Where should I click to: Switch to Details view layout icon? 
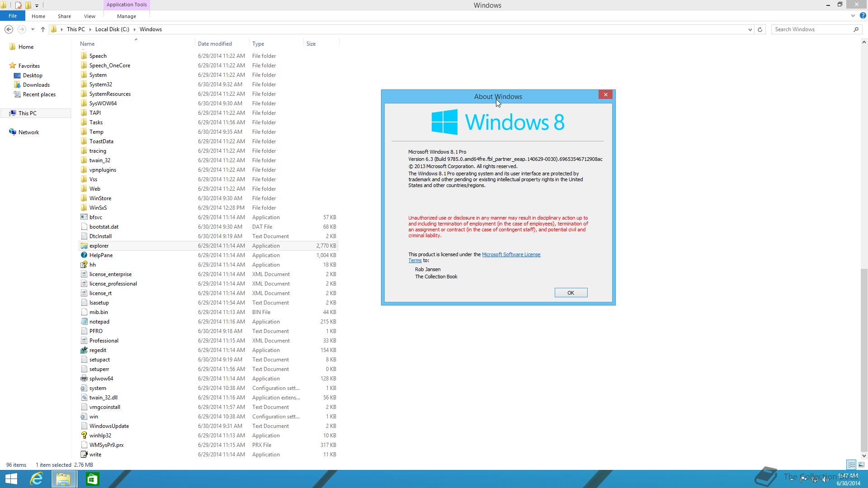pyautogui.click(x=851, y=465)
